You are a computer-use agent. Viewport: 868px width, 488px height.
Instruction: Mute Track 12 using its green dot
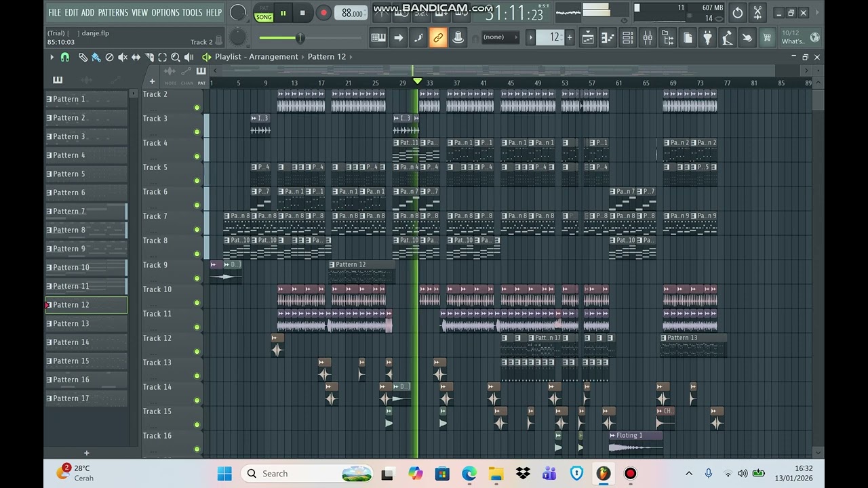[x=197, y=352]
